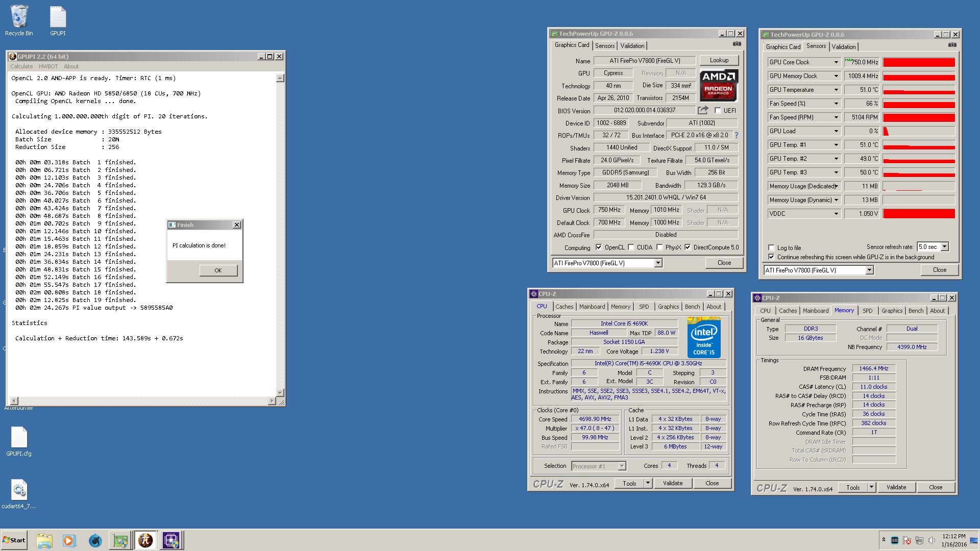Select the GPUPI file icon on desktop

tap(58, 21)
